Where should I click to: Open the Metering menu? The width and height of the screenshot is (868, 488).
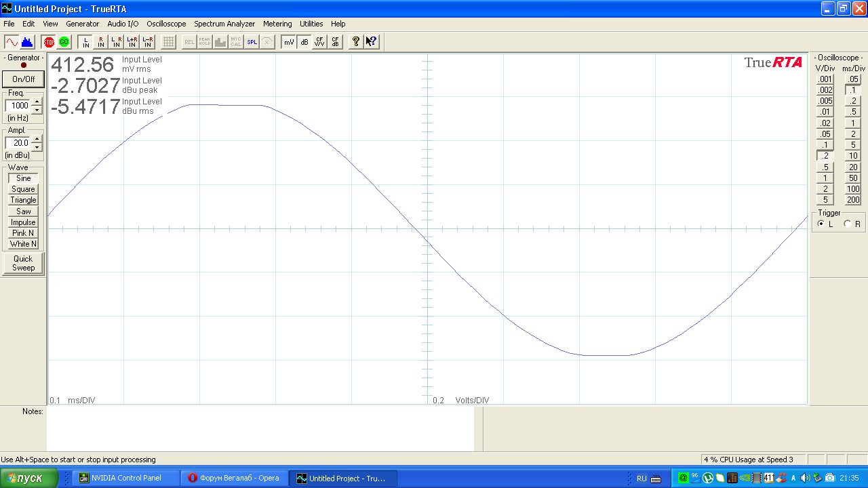click(277, 24)
